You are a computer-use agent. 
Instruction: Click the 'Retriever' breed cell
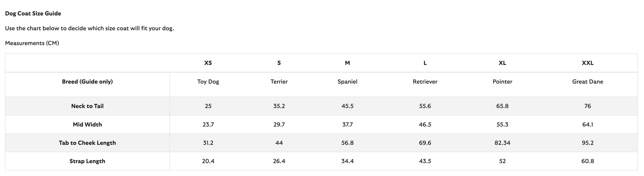(x=425, y=82)
